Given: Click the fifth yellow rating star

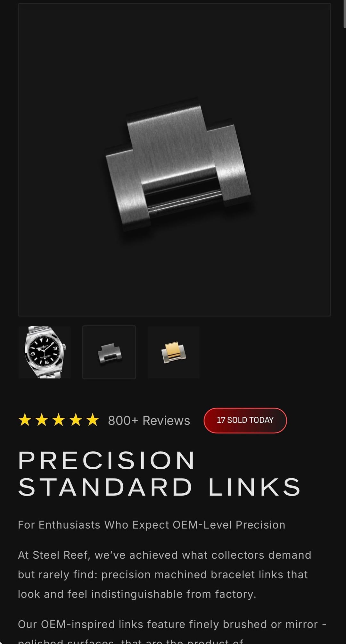Looking at the screenshot, I should click(93, 420).
